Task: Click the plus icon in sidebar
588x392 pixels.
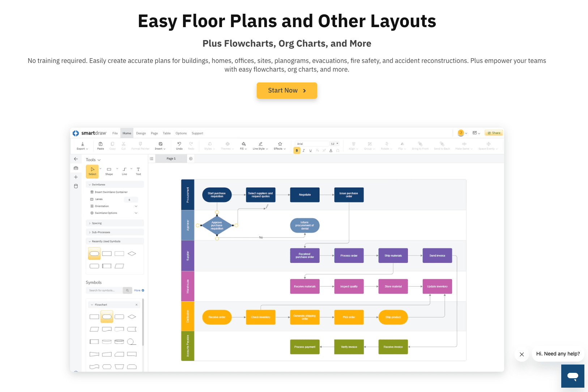Action: pyautogui.click(x=76, y=177)
